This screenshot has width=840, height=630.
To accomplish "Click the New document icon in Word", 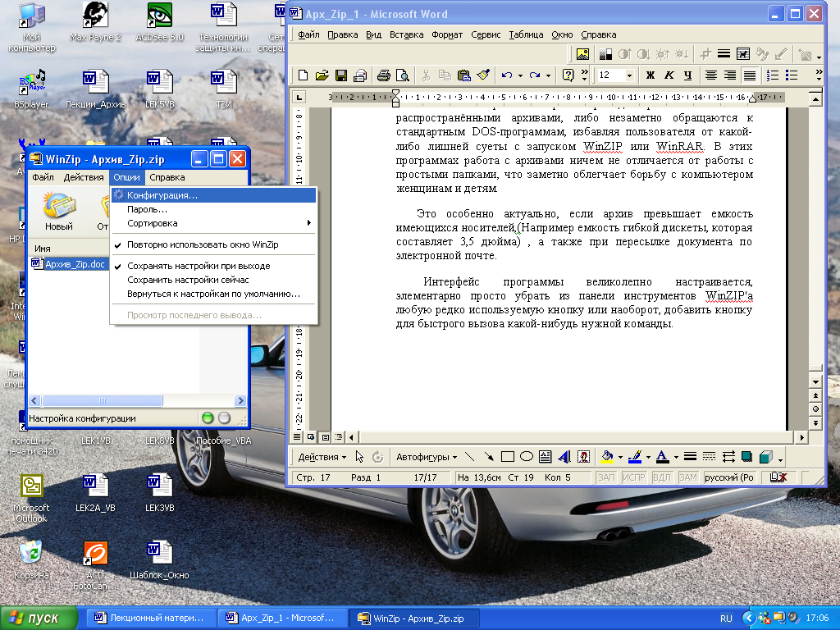I will pos(303,75).
